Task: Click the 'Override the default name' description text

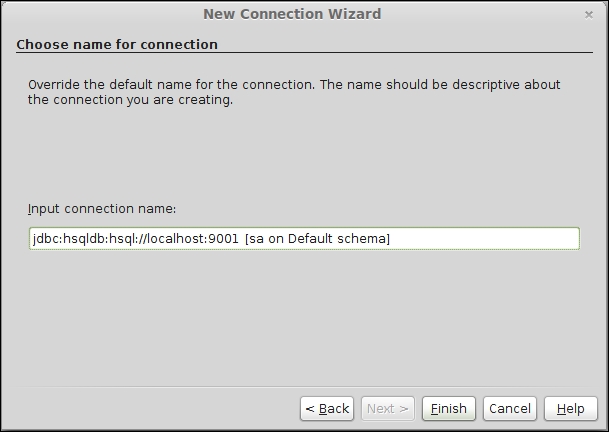Action: click(x=294, y=92)
